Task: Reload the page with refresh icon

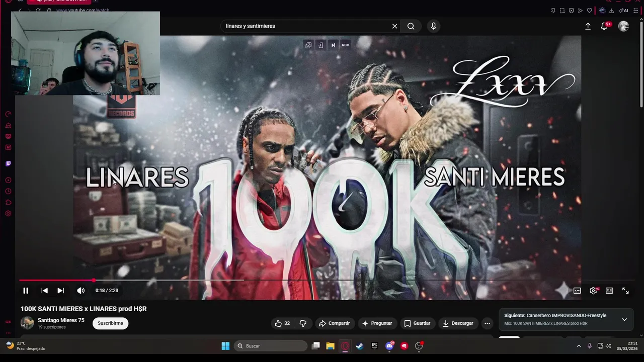Action: [x=38, y=11]
